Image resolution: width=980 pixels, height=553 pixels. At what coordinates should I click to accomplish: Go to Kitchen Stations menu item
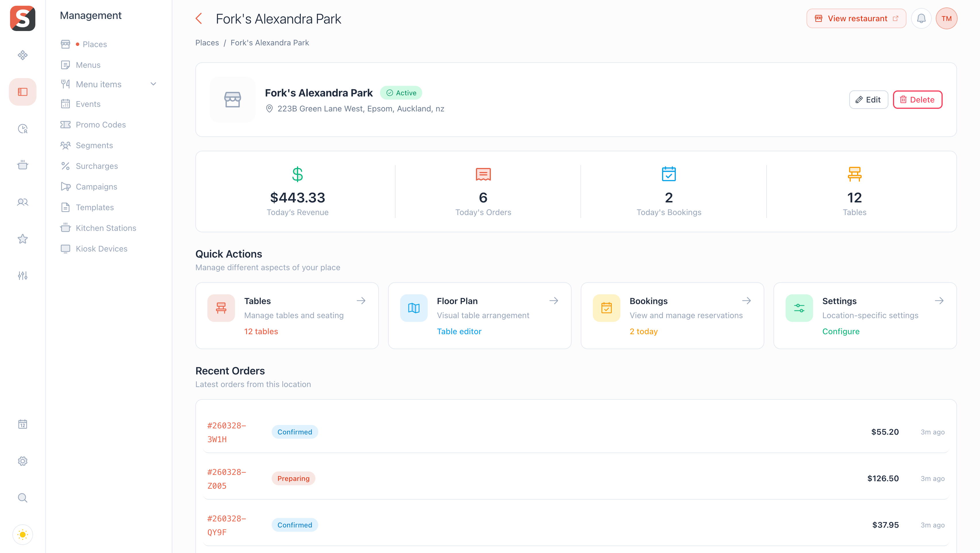point(106,228)
